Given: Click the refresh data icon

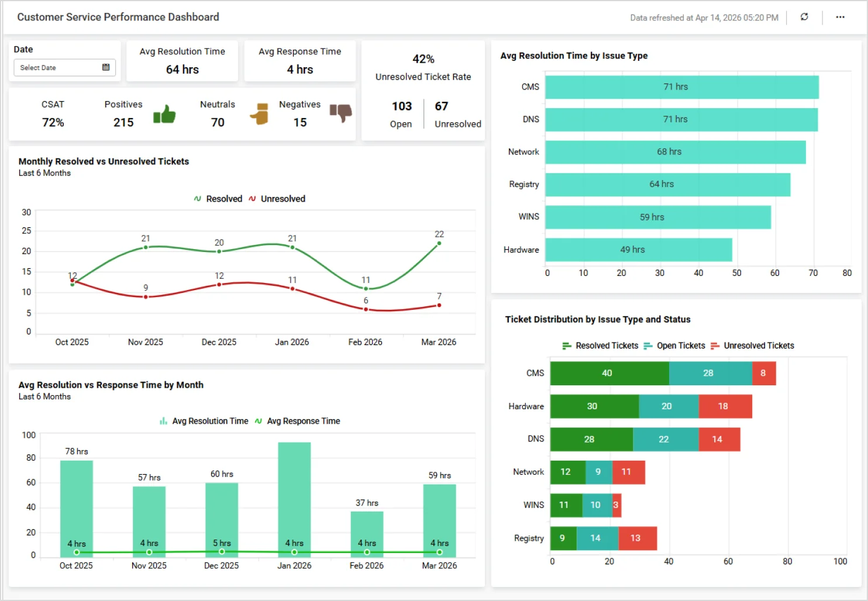Looking at the screenshot, I should (804, 17).
